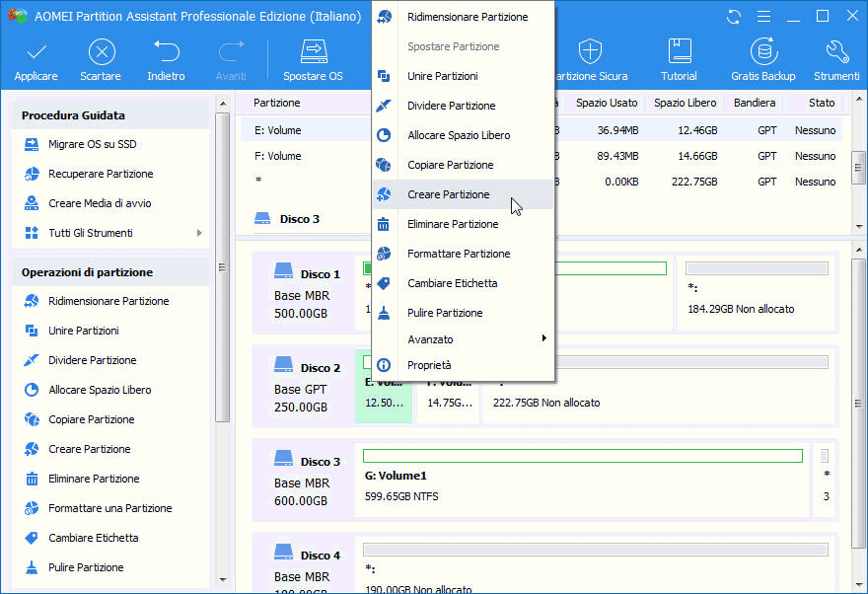This screenshot has width=868, height=594.
Task: Click the 89.43MB used space cell
Action: [617, 156]
